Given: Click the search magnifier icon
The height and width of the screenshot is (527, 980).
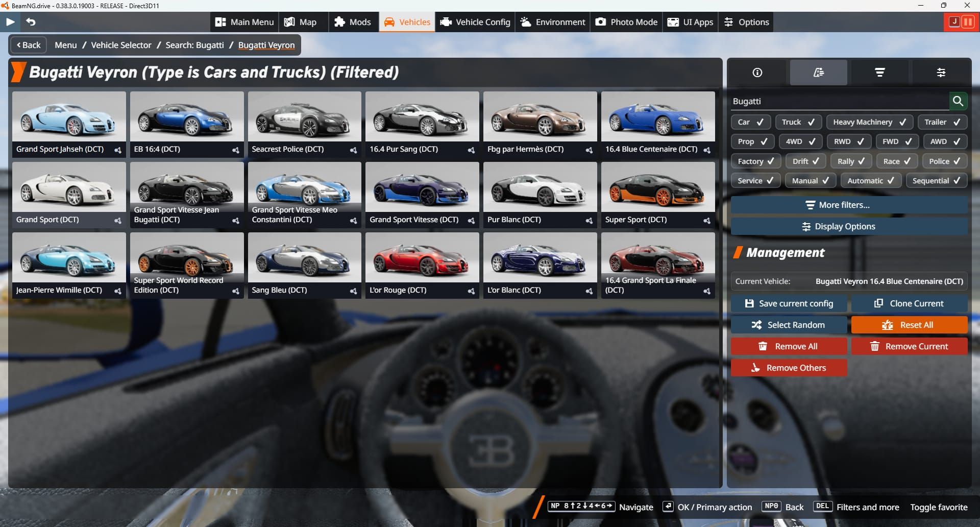Looking at the screenshot, I should click(958, 101).
